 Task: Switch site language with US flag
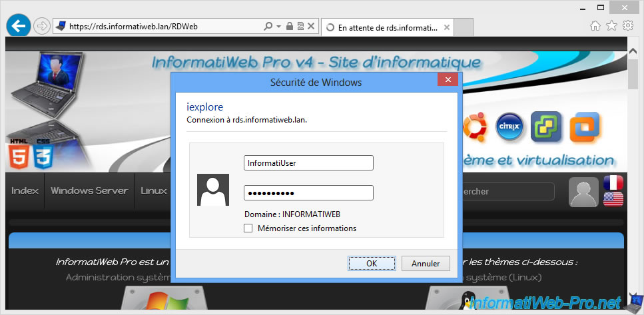point(613,199)
